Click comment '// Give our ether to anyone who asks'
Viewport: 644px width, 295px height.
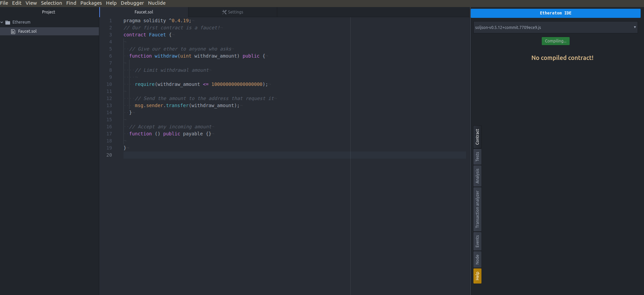[180, 49]
